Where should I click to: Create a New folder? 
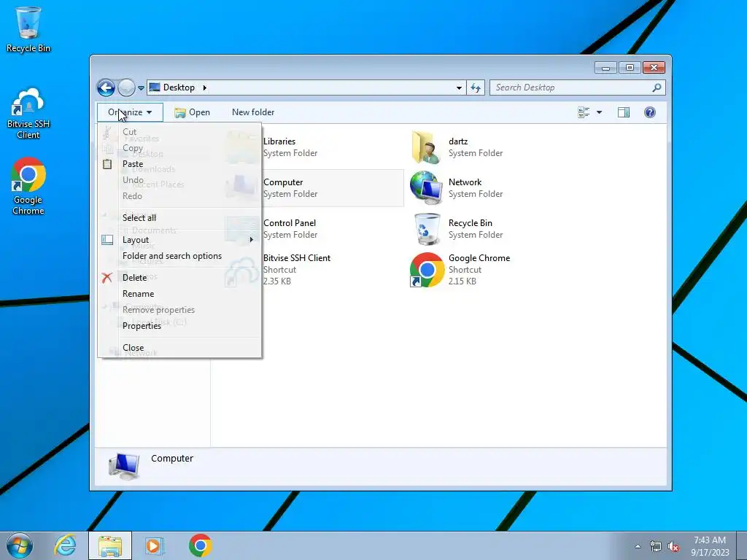(x=253, y=112)
